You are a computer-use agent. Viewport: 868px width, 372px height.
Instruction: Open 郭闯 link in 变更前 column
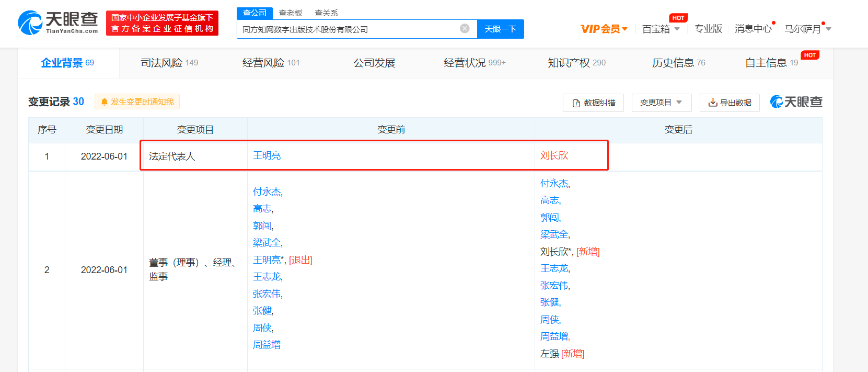(x=262, y=226)
